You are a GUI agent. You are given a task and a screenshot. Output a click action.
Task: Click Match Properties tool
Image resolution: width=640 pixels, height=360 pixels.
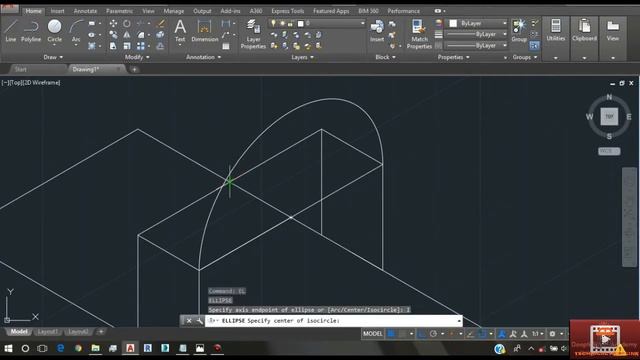[419, 34]
